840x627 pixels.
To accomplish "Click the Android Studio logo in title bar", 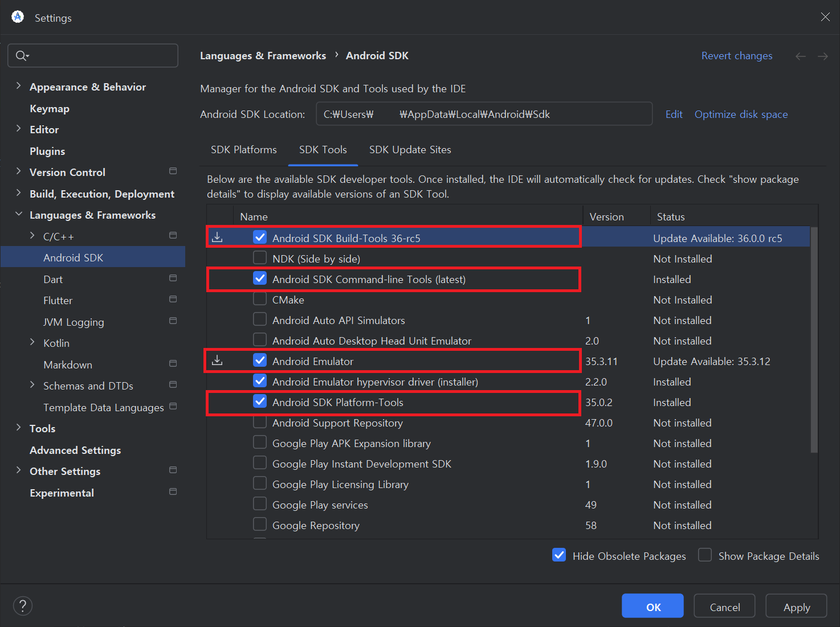I will click(18, 17).
